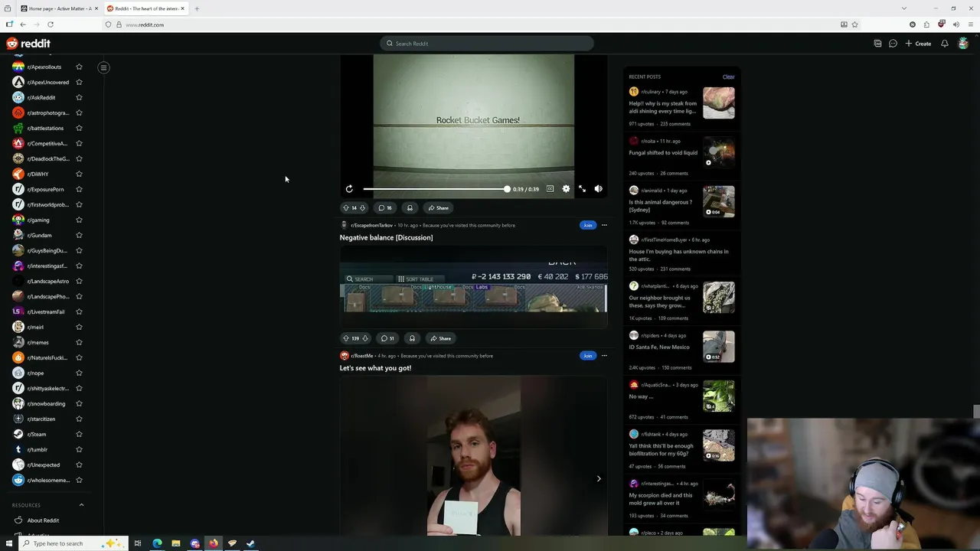This screenshot has width=980, height=551.
Task: Toggle video closed captions
Action: pos(550,189)
